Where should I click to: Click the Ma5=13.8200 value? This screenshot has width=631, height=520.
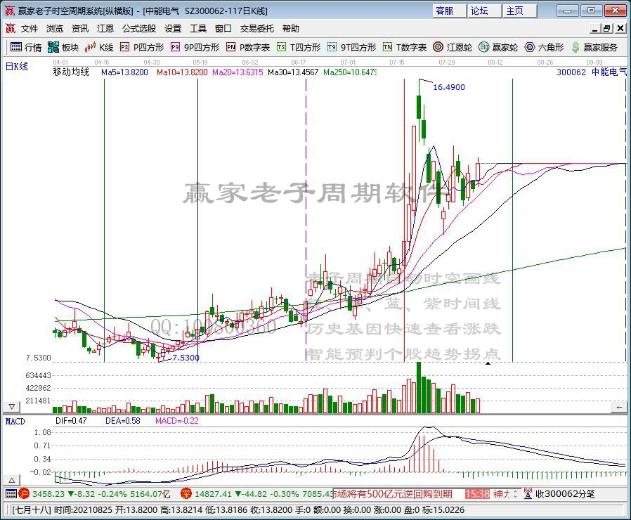(x=125, y=72)
